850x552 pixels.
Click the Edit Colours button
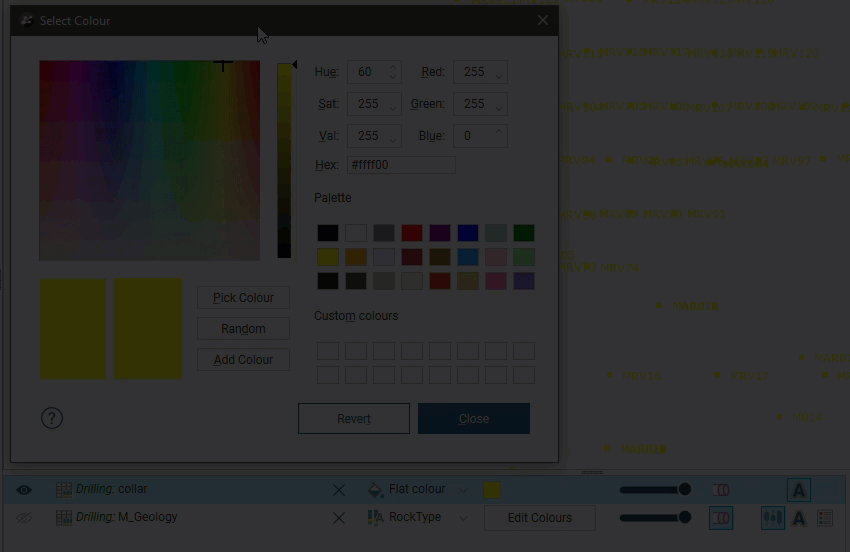pyautogui.click(x=539, y=518)
